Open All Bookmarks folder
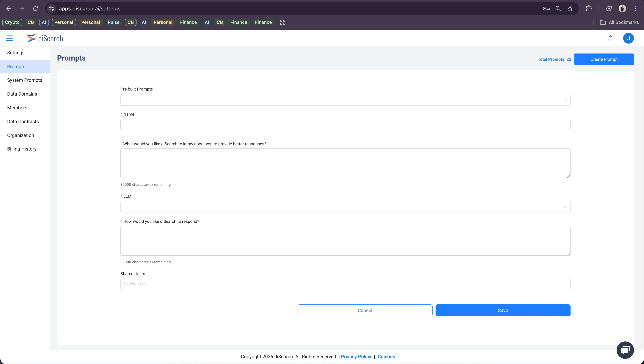The image size is (644, 364). point(619,22)
